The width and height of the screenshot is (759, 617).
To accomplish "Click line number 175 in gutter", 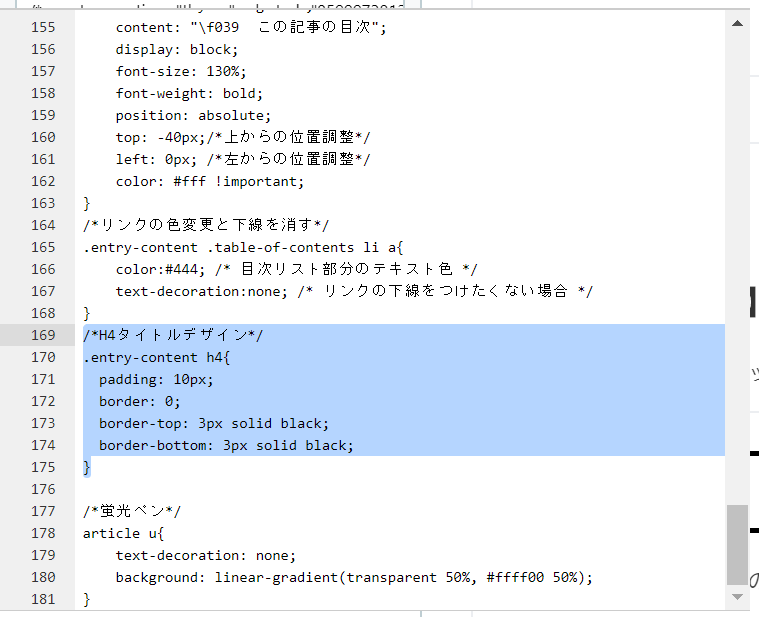I will [x=43, y=467].
